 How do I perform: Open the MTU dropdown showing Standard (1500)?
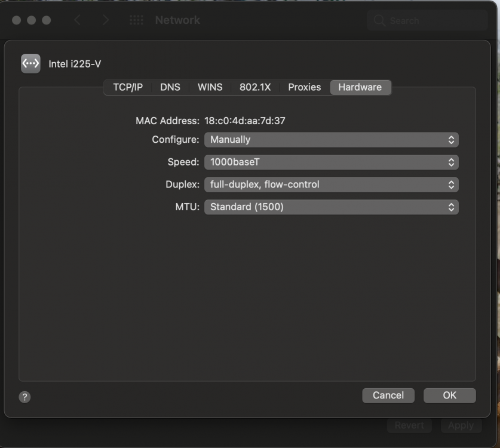[332, 207]
